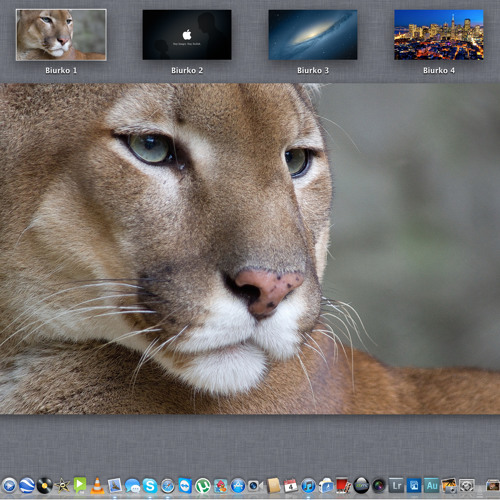The height and width of the screenshot is (500, 500).
Task: Launch iTunes music note icon
Action: point(308,486)
